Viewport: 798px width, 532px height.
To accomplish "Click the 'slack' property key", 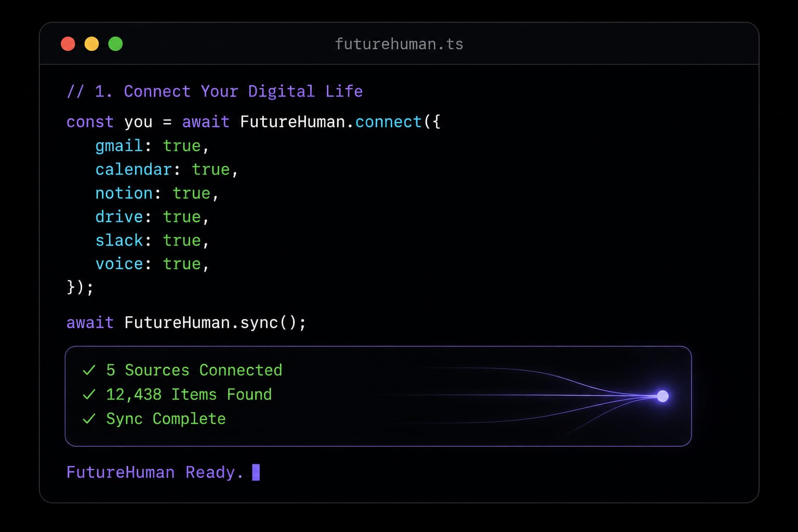I will click(x=119, y=241).
